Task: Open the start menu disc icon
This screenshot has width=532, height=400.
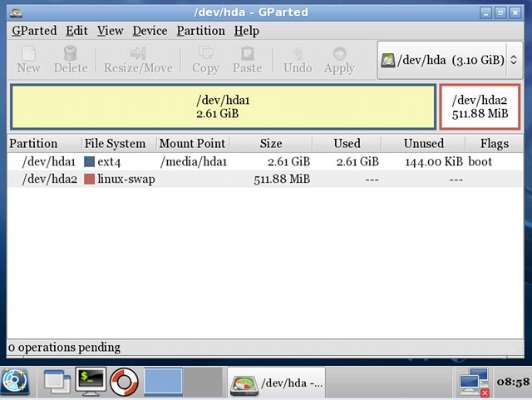Action: (x=15, y=383)
